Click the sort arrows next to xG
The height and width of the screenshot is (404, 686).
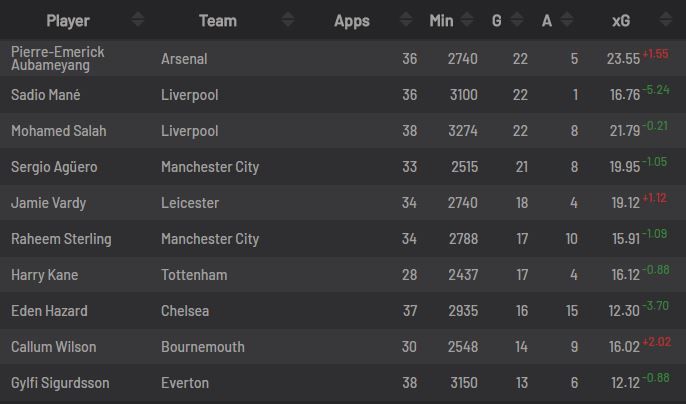[x=667, y=20]
